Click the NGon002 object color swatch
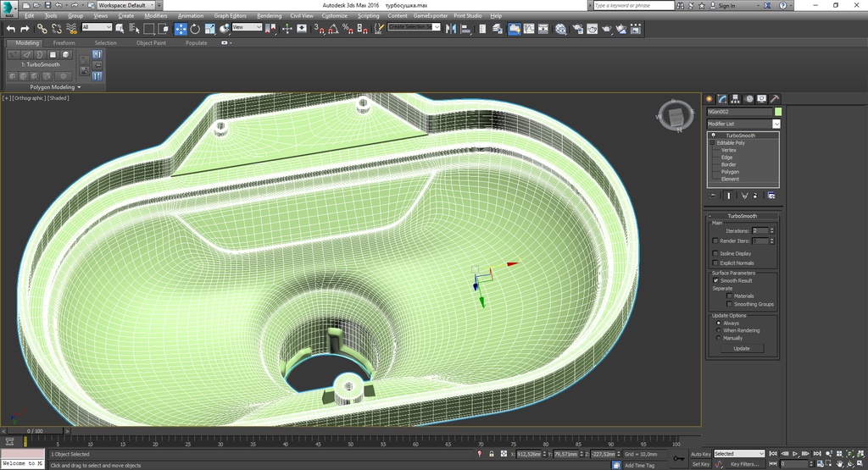The image size is (868, 470). (778, 112)
